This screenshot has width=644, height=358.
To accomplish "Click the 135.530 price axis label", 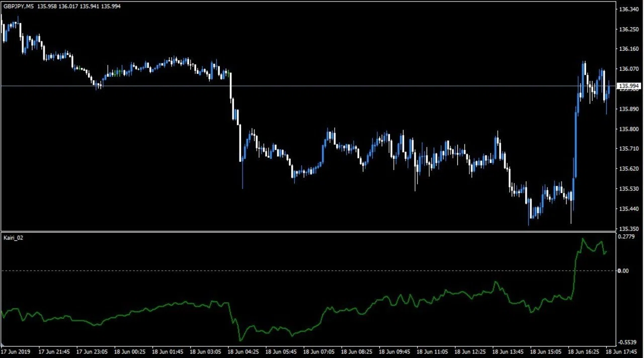I will pos(628,189).
